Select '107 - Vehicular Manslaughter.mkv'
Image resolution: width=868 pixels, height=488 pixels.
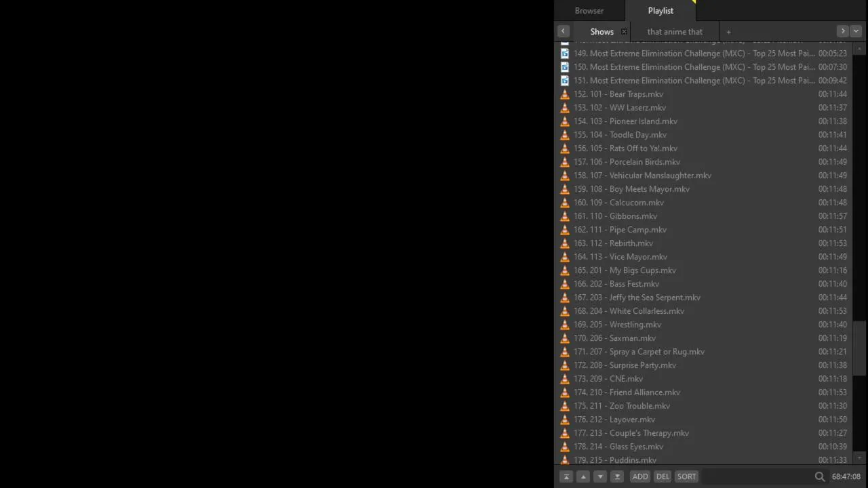(703, 176)
